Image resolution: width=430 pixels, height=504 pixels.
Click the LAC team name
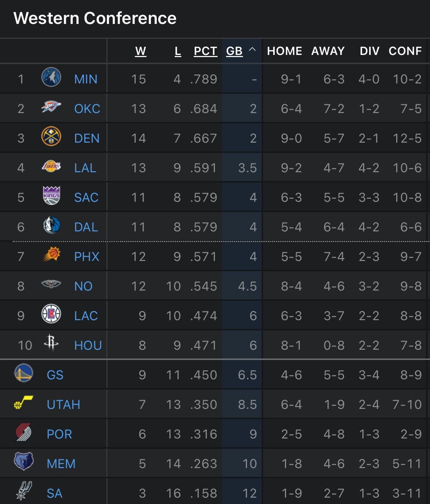[x=86, y=316]
